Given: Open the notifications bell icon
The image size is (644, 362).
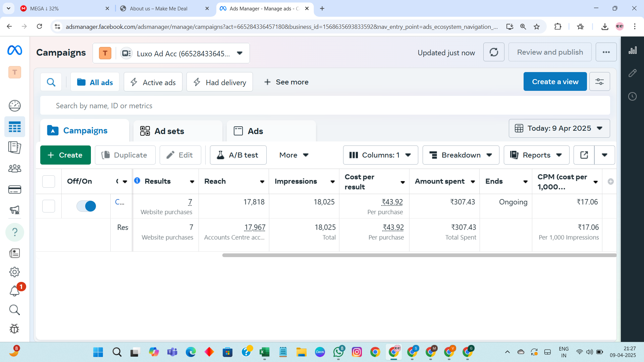Looking at the screenshot, I should coord(14,291).
